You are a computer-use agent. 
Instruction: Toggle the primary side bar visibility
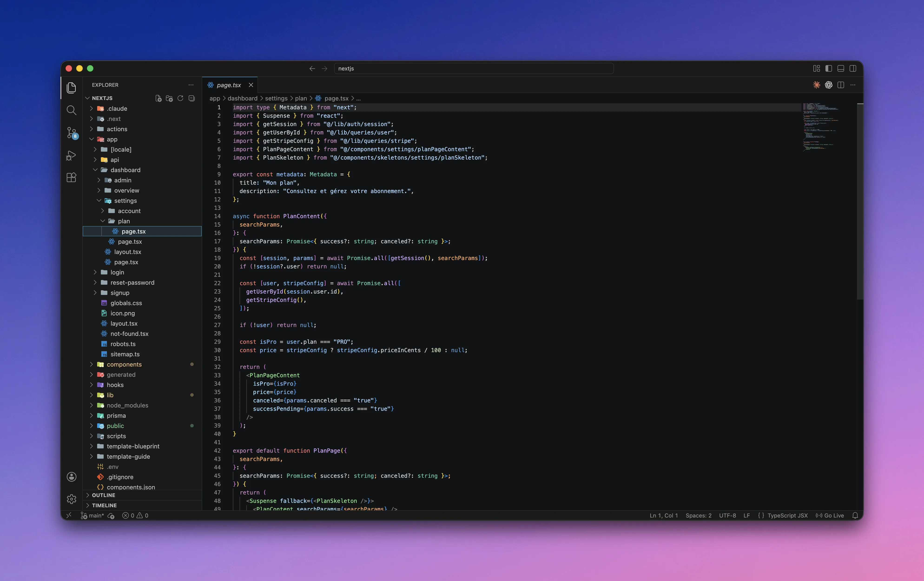(829, 68)
